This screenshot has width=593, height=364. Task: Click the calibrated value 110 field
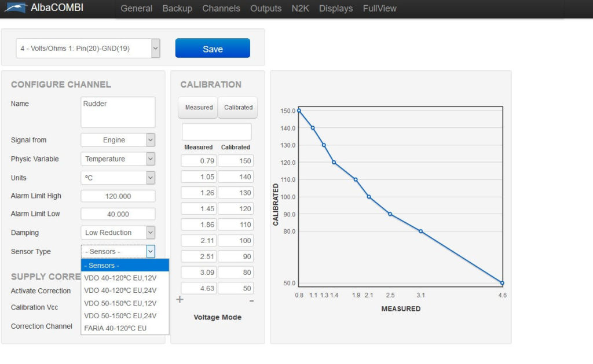[x=236, y=225]
